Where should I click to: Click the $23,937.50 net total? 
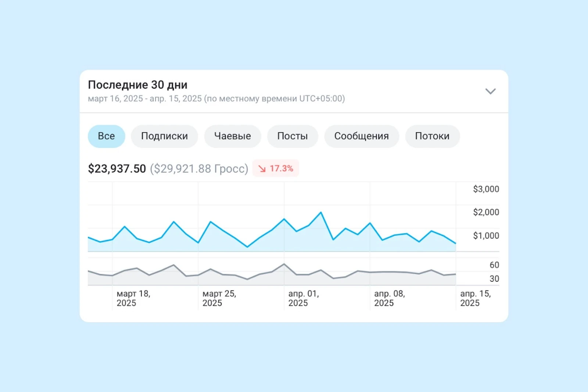tap(117, 169)
